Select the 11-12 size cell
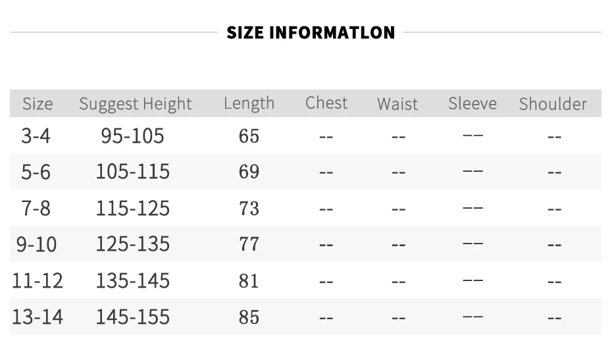 pos(38,281)
